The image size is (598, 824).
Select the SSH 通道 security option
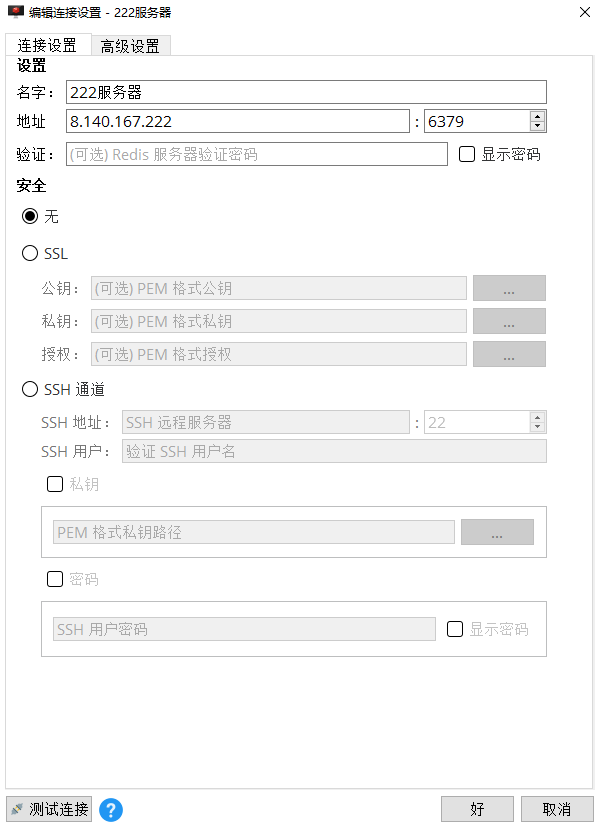30,389
